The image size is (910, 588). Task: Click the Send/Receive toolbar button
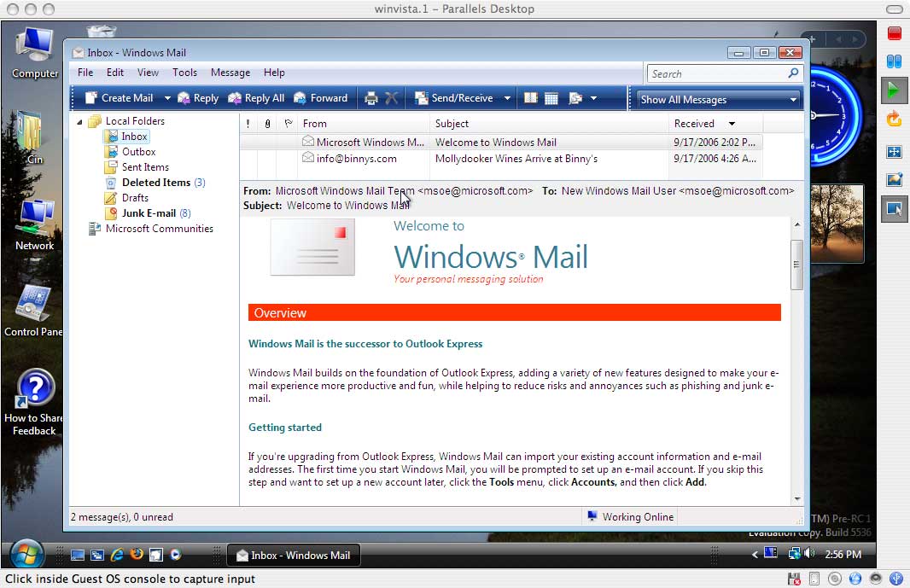point(454,98)
